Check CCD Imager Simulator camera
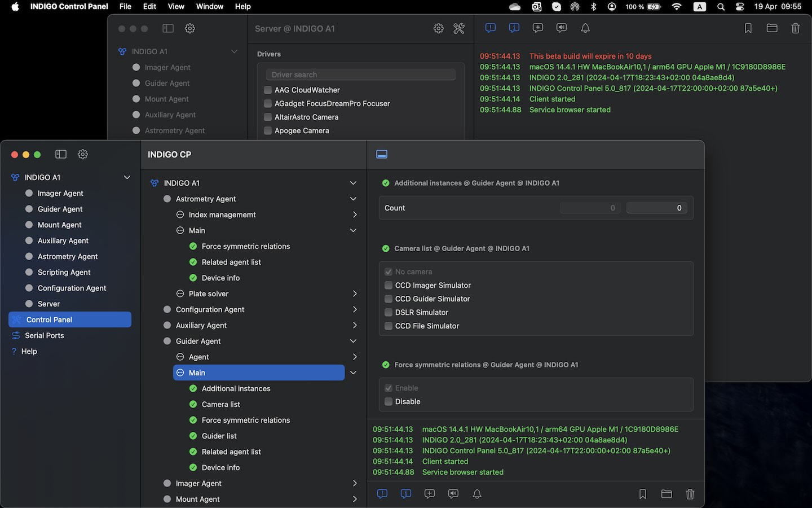Image resolution: width=812 pixels, height=508 pixels. point(389,286)
